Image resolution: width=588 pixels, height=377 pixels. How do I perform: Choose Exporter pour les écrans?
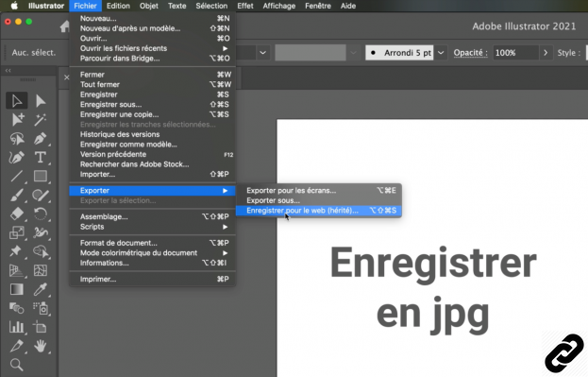click(x=318, y=190)
